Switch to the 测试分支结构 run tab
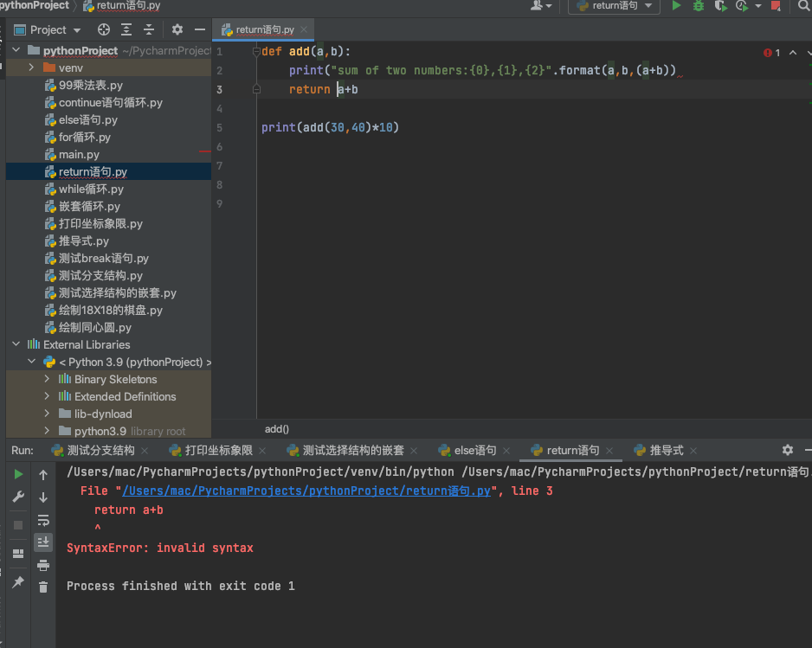The height and width of the screenshot is (648, 812). click(x=100, y=450)
